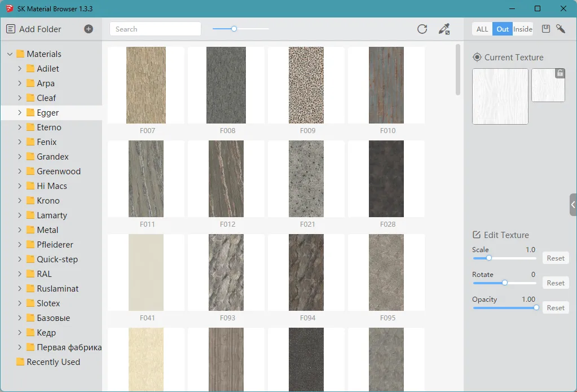
Task: Select the Out filter option
Action: (x=503, y=29)
